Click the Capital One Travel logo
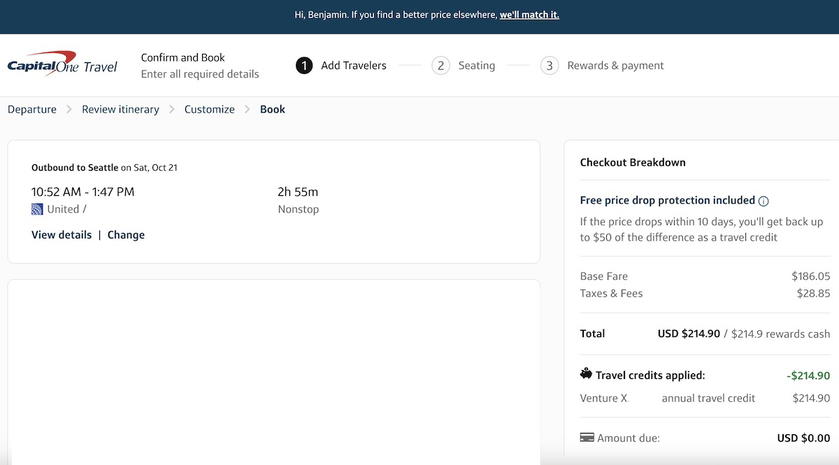 pyautogui.click(x=62, y=64)
